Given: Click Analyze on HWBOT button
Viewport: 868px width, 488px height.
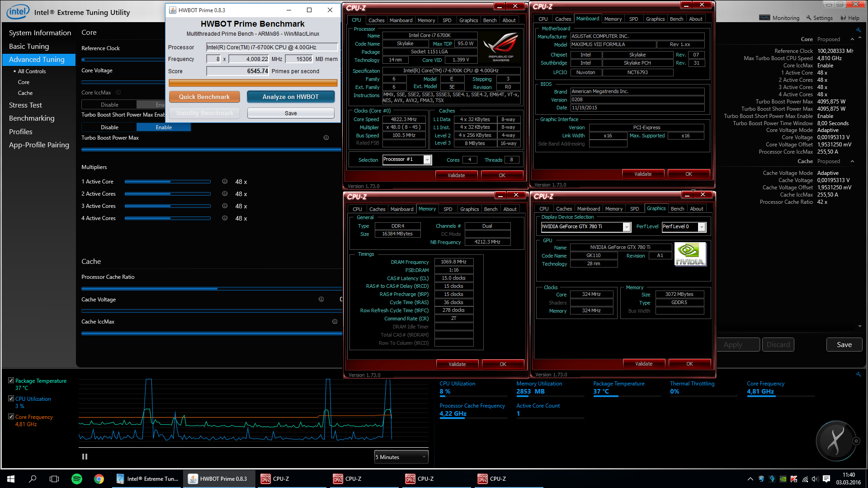Looking at the screenshot, I should click(291, 97).
